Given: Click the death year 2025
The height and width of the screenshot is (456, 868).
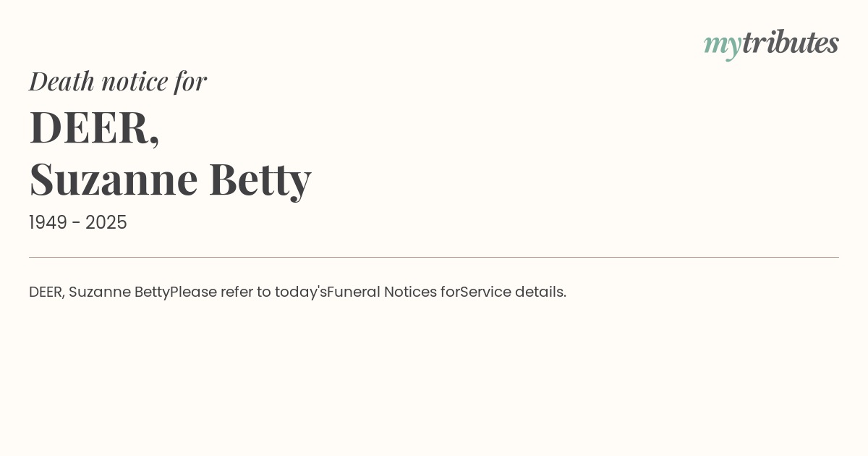Looking at the screenshot, I should pos(106,223).
